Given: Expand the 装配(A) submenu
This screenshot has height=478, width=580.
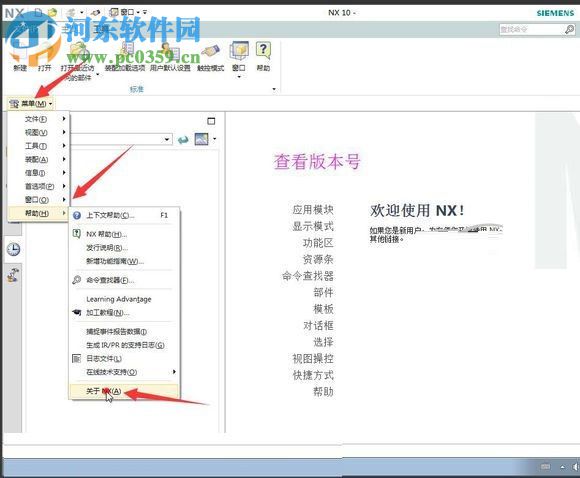Looking at the screenshot, I should 39,159.
